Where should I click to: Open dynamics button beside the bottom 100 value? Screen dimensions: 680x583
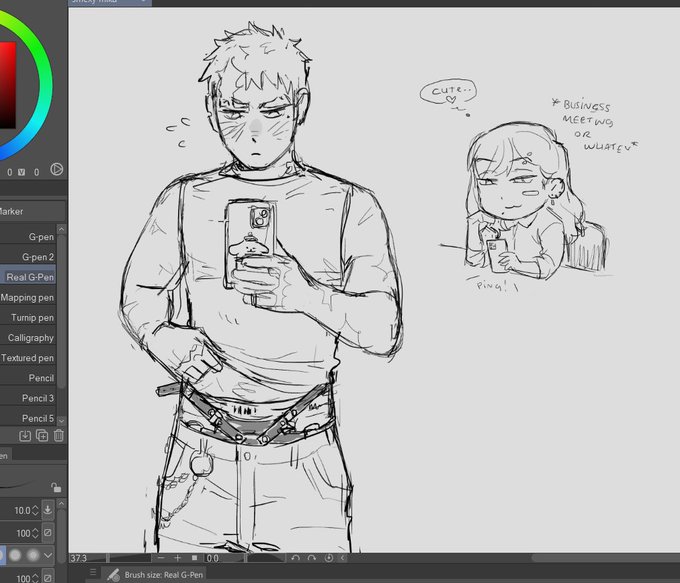click(48, 578)
